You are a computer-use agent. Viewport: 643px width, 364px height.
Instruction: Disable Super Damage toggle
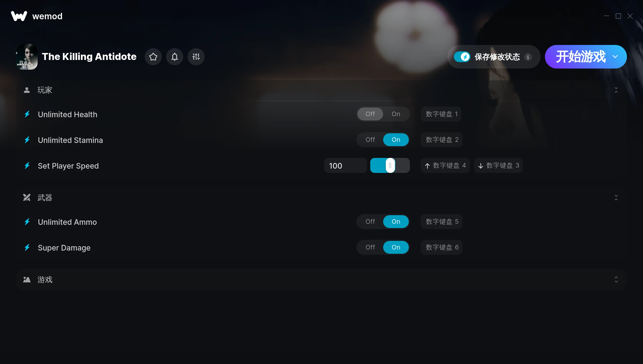click(370, 247)
